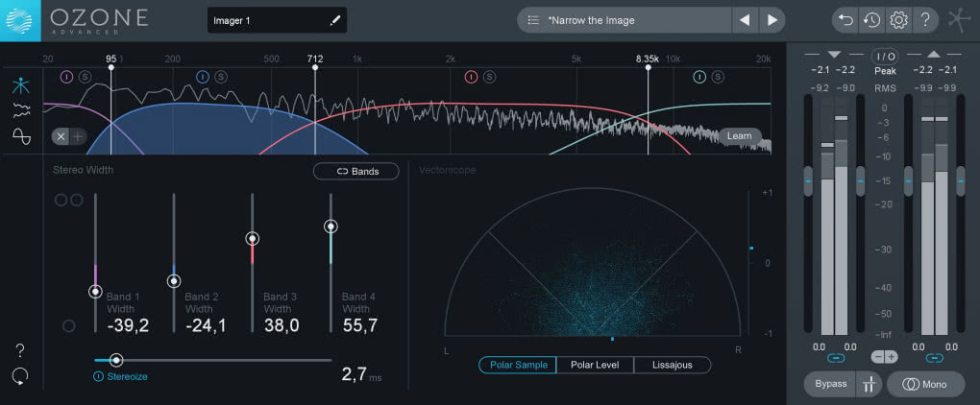
Task: Click the Band 4 width slider handle
Action: pos(331,226)
